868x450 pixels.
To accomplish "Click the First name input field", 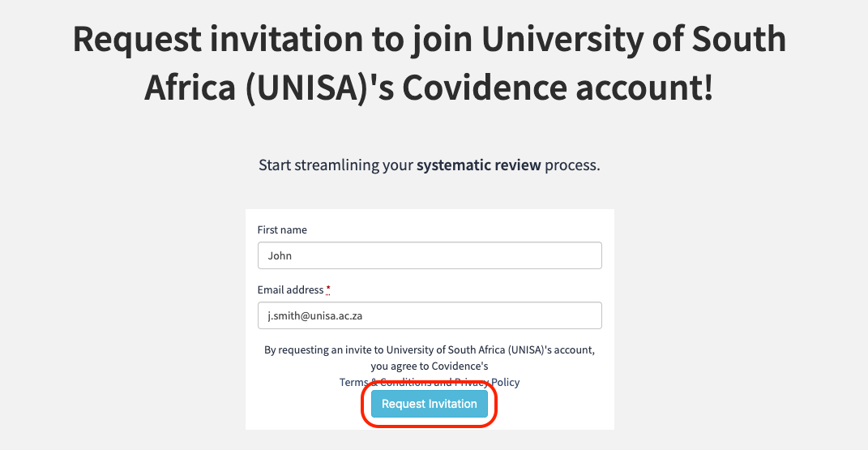I will pyautogui.click(x=430, y=255).
